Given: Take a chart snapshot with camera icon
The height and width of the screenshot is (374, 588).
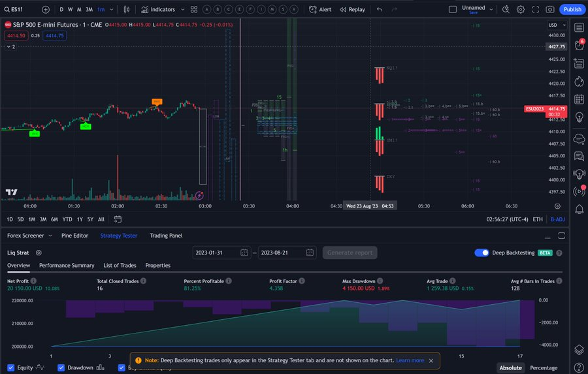Looking at the screenshot, I should 550,9.
